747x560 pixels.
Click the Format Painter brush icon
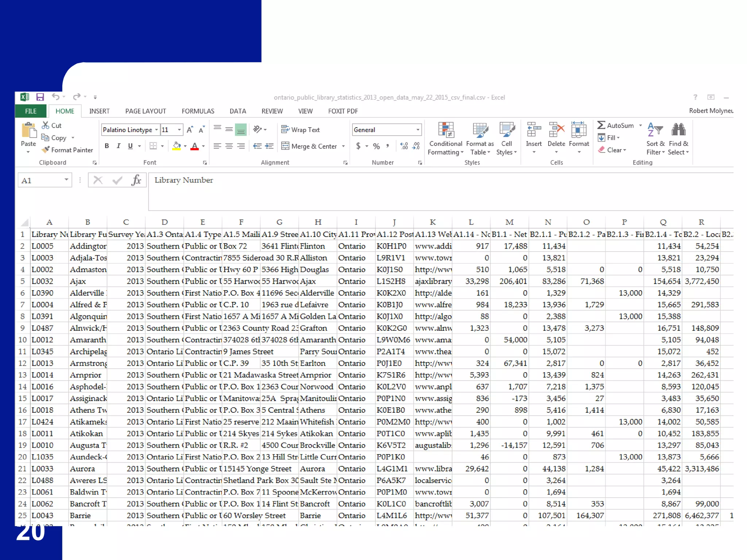click(46, 150)
